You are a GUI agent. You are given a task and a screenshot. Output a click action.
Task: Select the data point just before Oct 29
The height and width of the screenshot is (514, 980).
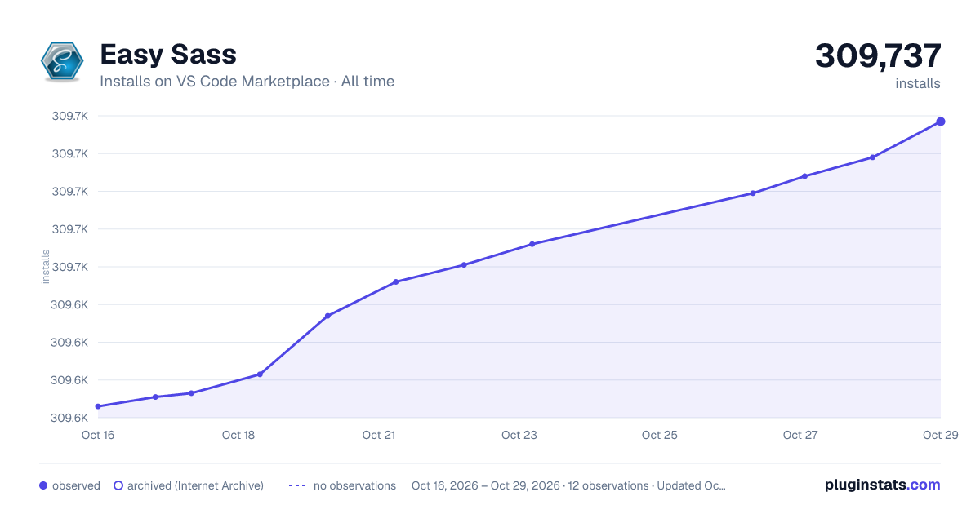[x=873, y=157]
